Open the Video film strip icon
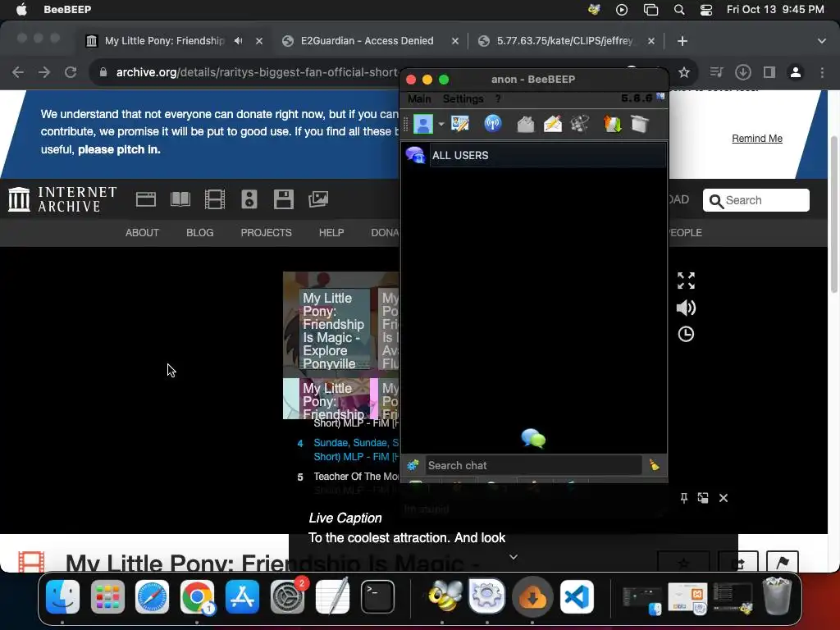This screenshot has width=840, height=630. [215, 199]
